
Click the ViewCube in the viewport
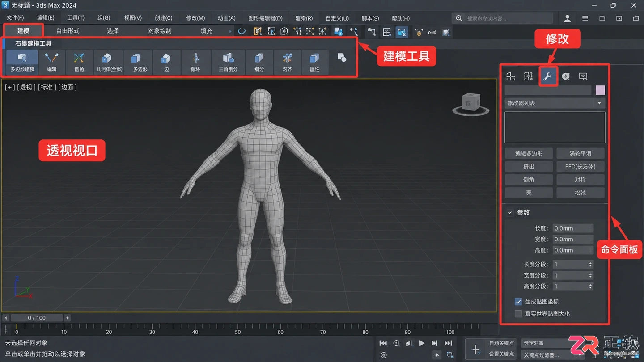click(470, 104)
